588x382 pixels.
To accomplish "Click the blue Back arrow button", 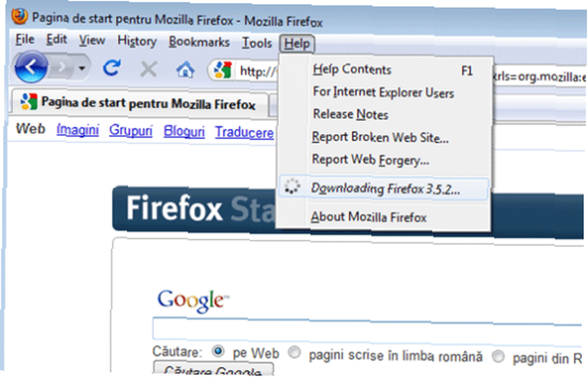I will [x=31, y=67].
